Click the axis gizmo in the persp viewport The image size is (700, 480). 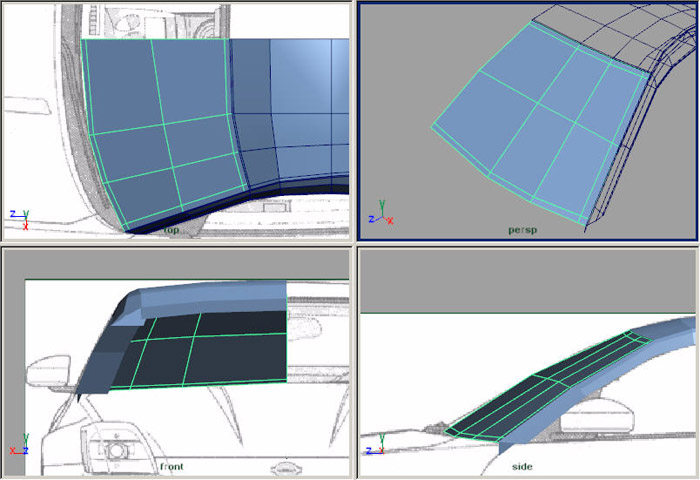click(x=380, y=216)
